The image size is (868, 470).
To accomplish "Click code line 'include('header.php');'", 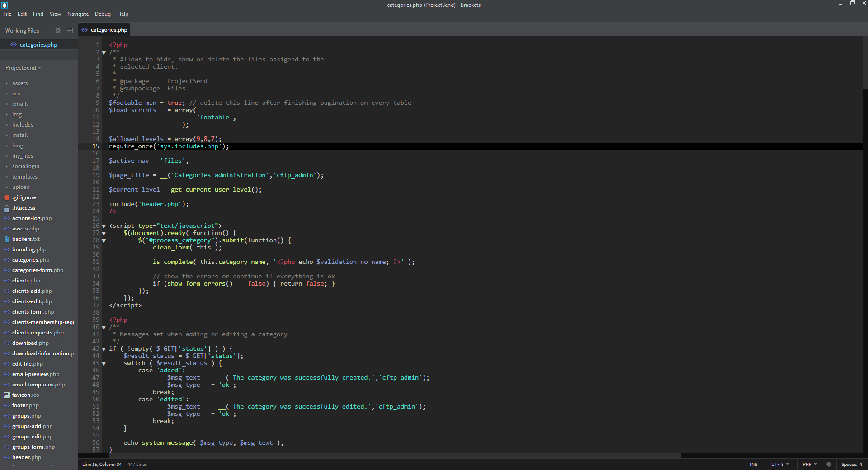I will 149,204.
